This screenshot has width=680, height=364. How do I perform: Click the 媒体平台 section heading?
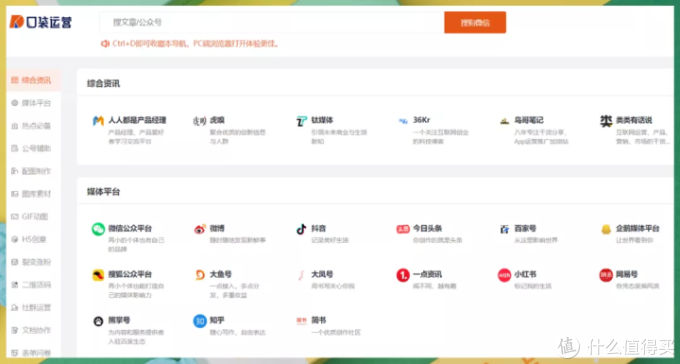[103, 192]
